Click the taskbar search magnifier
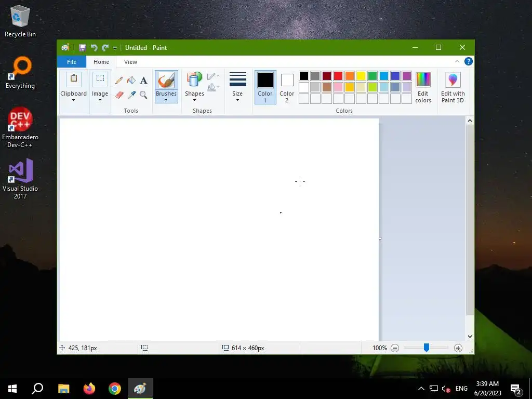The image size is (532, 399). click(37, 389)
